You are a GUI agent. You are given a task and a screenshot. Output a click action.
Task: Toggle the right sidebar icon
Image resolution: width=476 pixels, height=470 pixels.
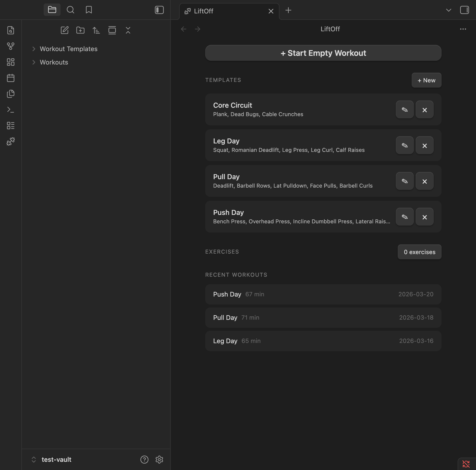click(x=464, y=10)
